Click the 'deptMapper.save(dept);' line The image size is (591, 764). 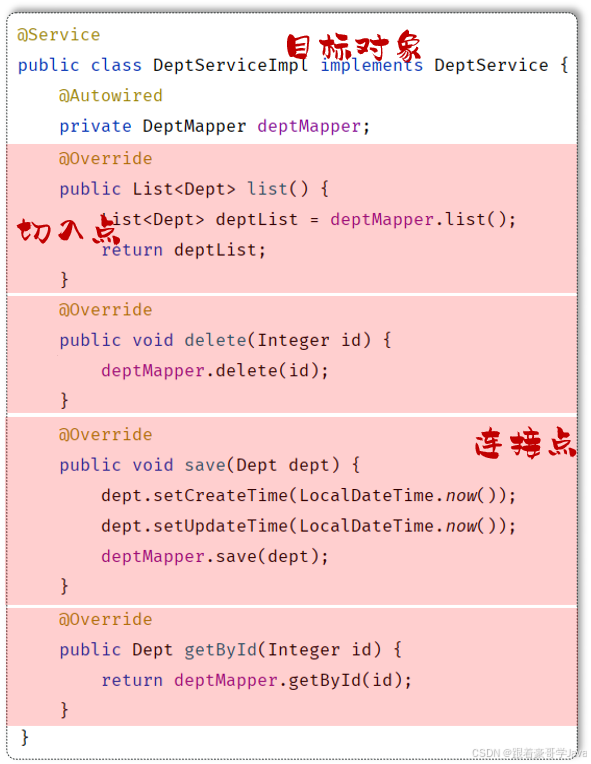215,556
